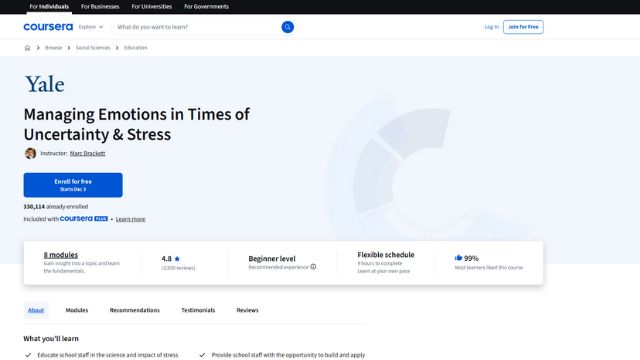Click the Learn more link
640x360 pixels.
[x=131, y=219]
